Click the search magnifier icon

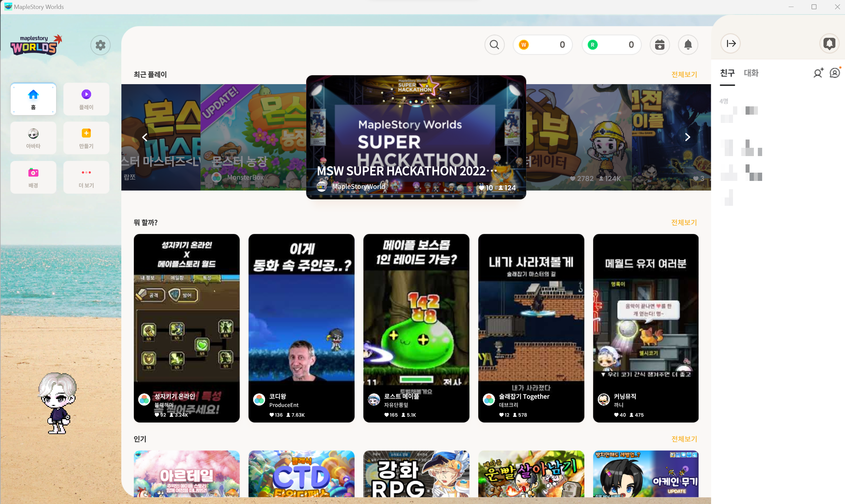tap(494, 44)
